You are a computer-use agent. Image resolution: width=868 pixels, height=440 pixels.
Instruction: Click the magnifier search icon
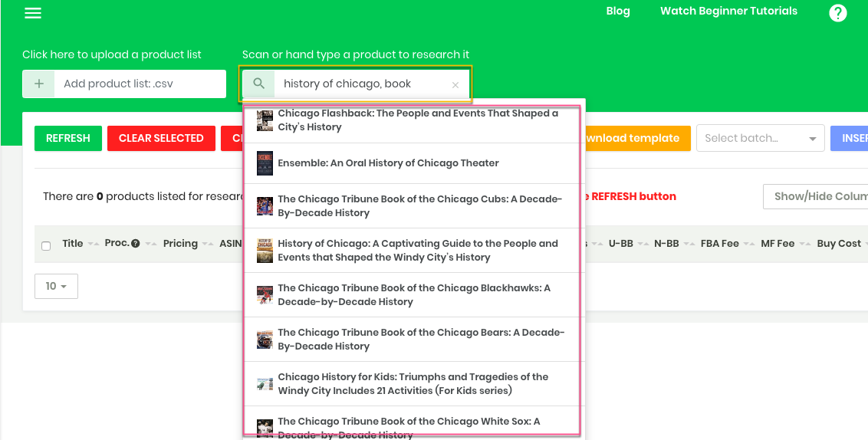[x=258, y=84]
